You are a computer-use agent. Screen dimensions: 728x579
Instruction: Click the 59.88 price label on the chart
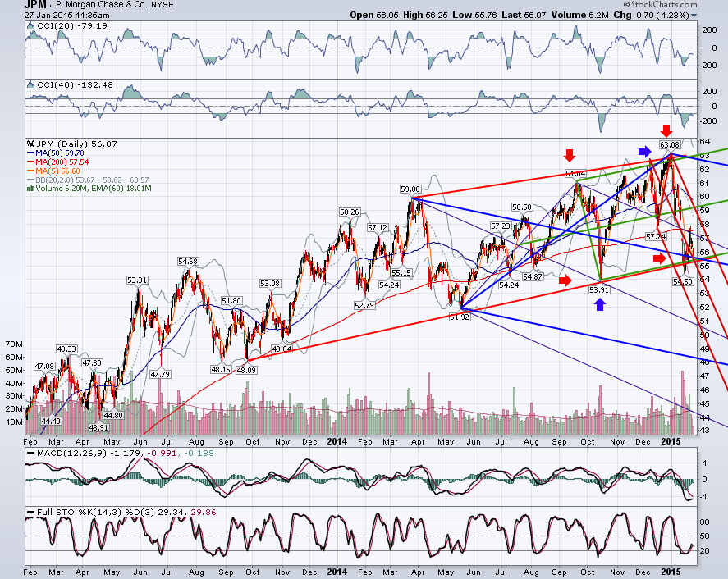[410, 189]
